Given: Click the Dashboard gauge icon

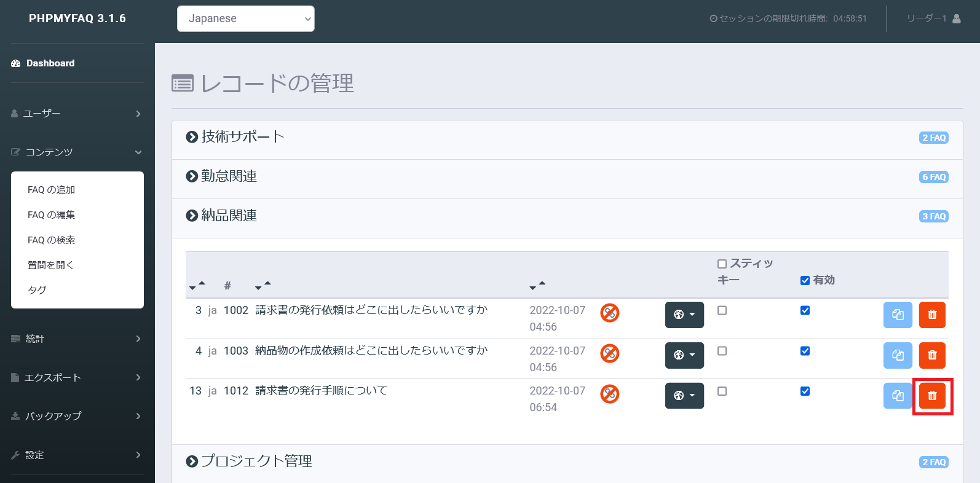Looking at the screenshot, I should pos(16,63).
